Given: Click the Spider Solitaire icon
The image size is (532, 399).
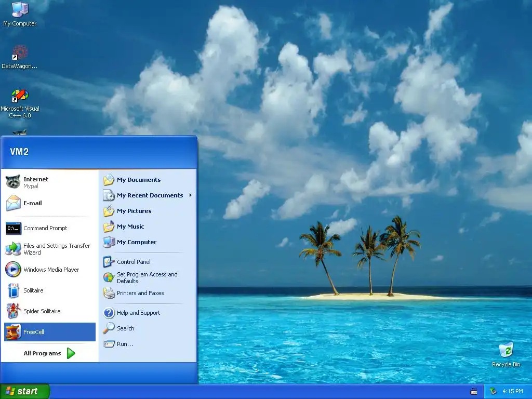Looking at the screenshot, I should (x=13, y=311).
